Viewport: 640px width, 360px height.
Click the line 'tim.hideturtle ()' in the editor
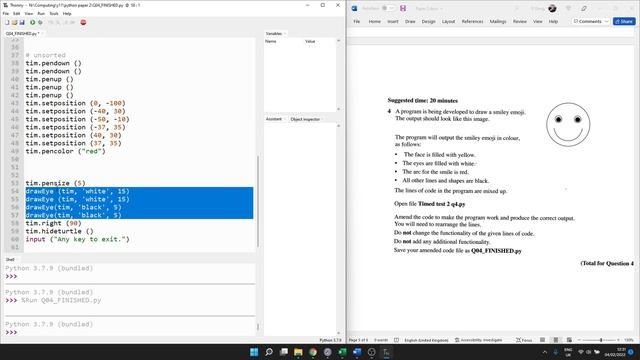click(59, 231)
